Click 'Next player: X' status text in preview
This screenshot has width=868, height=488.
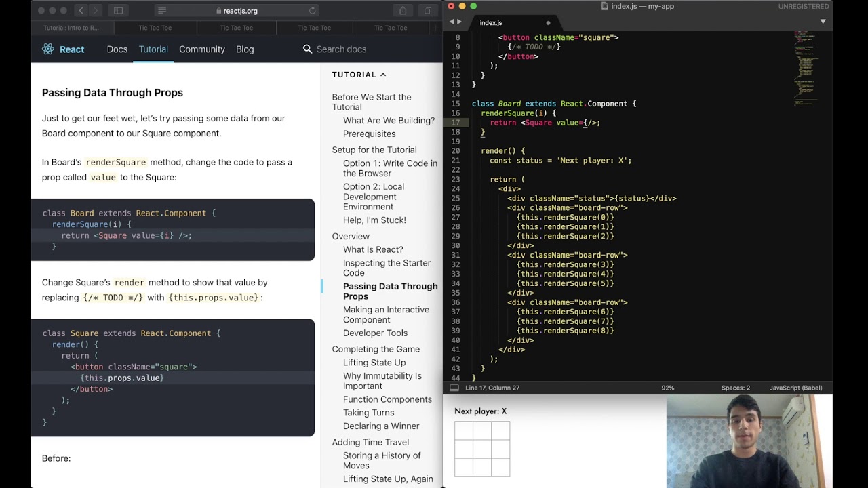point(480,411)
